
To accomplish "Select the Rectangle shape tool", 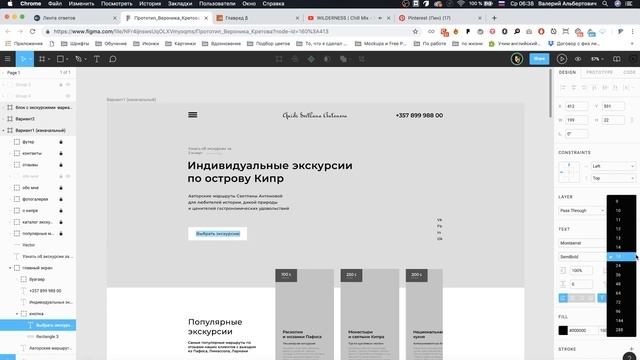I will point(60,59).
